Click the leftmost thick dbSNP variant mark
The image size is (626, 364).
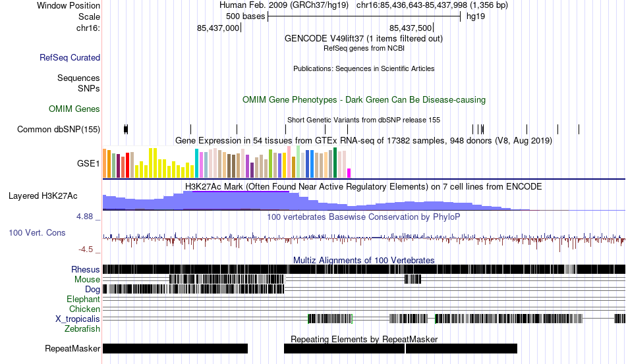[x=126, y=129]
